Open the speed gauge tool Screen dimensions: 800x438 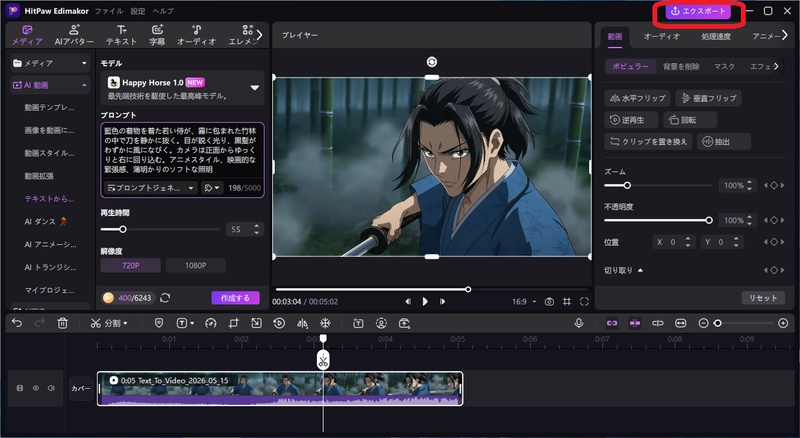211,323
